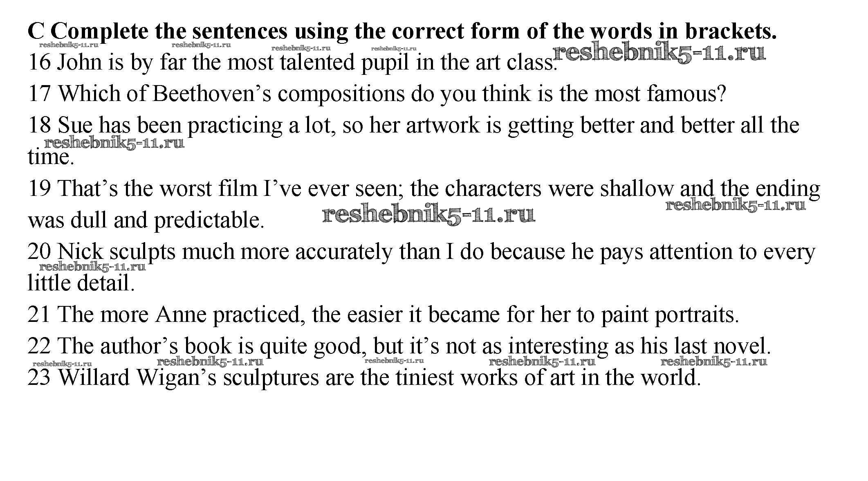The height and width of the screenshot is (481, 868).
Task: Click sentence 17 about Beethoven's compositions
Action: (x=376, y=94)
